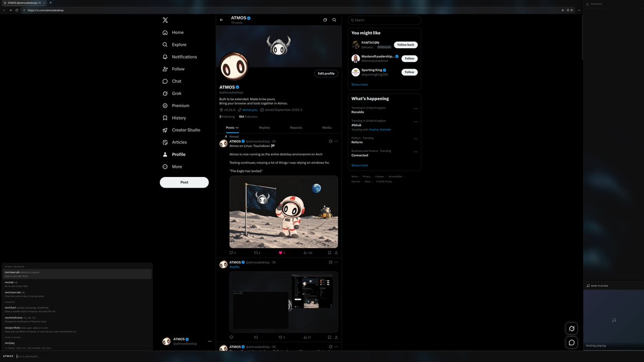Open the moon astronaut image in the pinned post
Image resolution: width=644 pixels, height=362 pixels.
(x=284, y=212)
